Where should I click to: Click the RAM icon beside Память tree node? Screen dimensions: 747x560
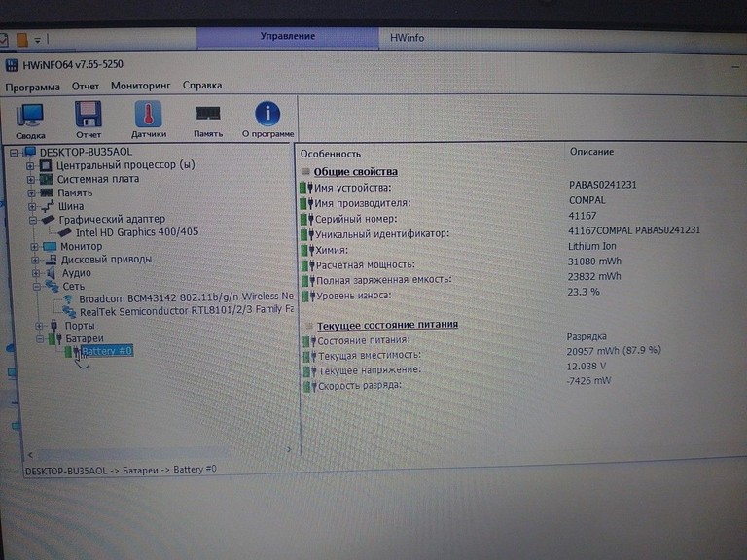(x=47, y=192)
